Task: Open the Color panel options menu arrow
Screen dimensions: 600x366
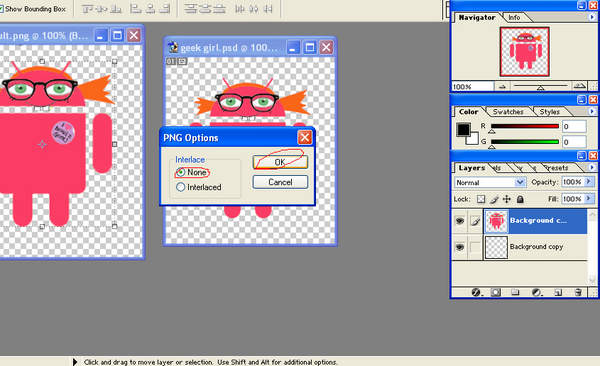Action: [592, 111]
